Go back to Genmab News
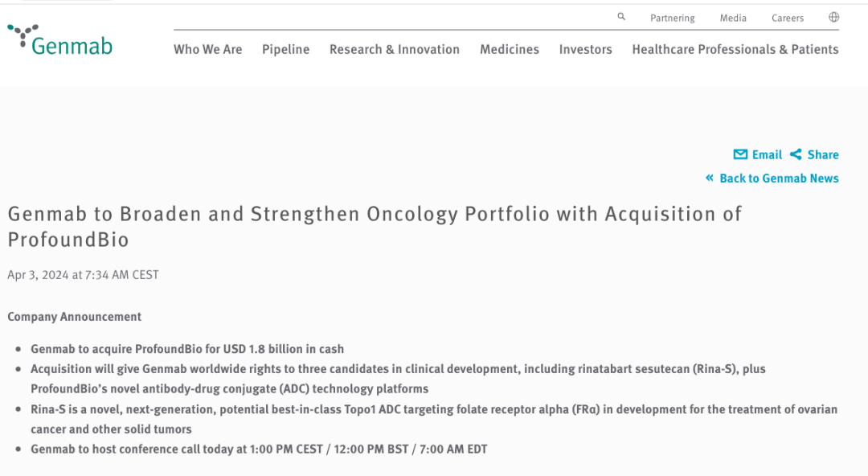This screenshot has width=868, height=476. tap(779, 178)
